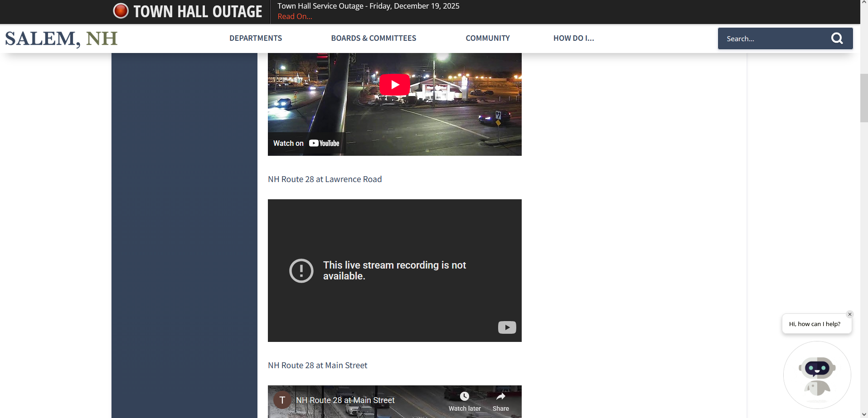Play the Lawrence Road YouTube video
The height and width of the screenshot is (418, 868).
click(x=395, y=85)
